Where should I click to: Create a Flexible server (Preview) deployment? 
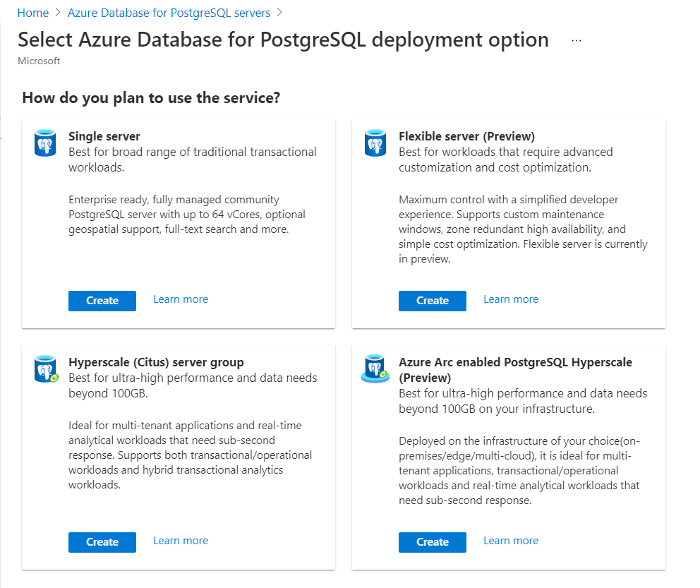[x=433, y=301]
